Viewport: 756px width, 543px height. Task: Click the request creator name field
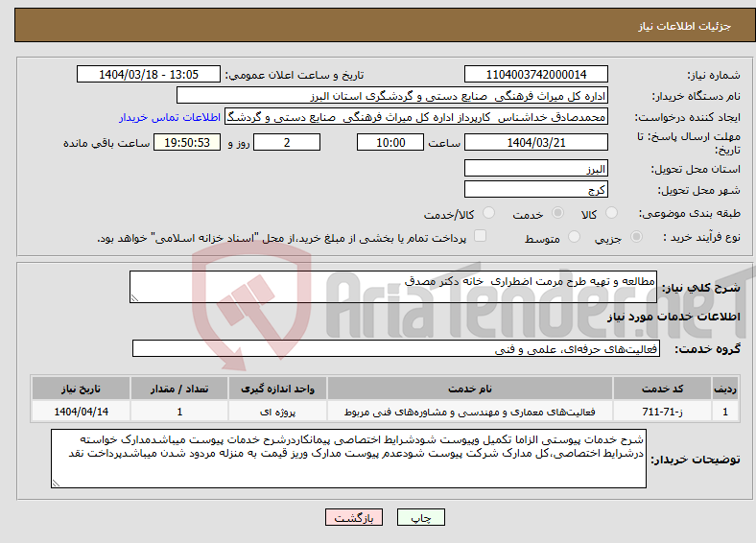[x=416, y=117]
